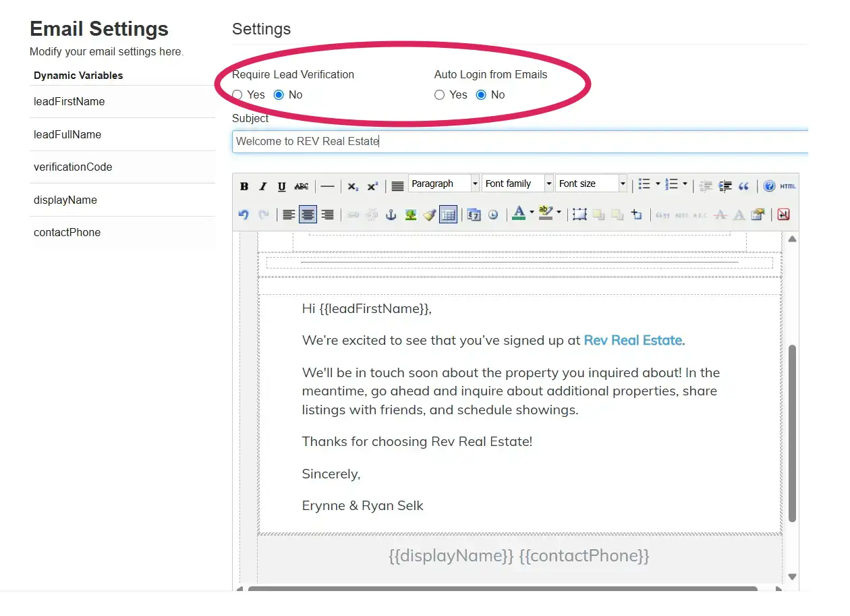850x616 pixels.
Task: Align text center
Action: point(308,215)
